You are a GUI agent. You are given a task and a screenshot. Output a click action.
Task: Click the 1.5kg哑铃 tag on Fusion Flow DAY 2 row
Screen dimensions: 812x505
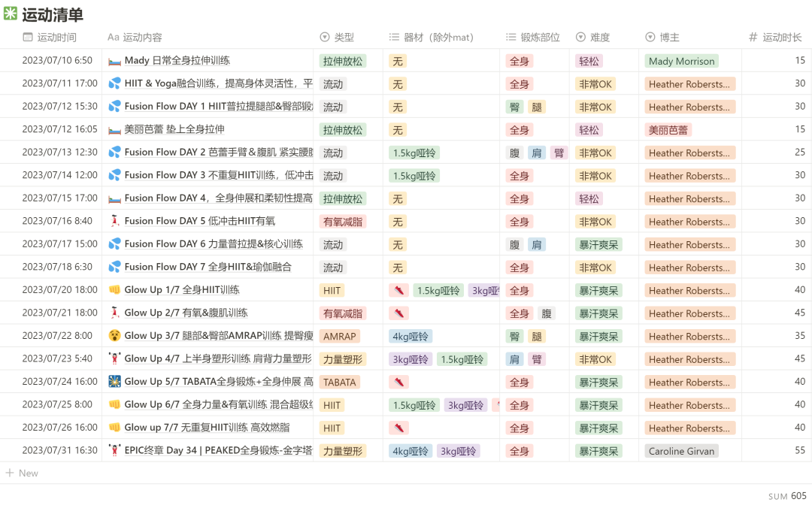coord(414,153)
